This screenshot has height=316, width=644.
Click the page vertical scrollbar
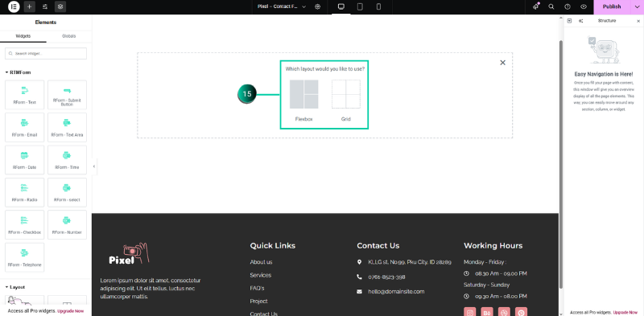tap(561, 164)
